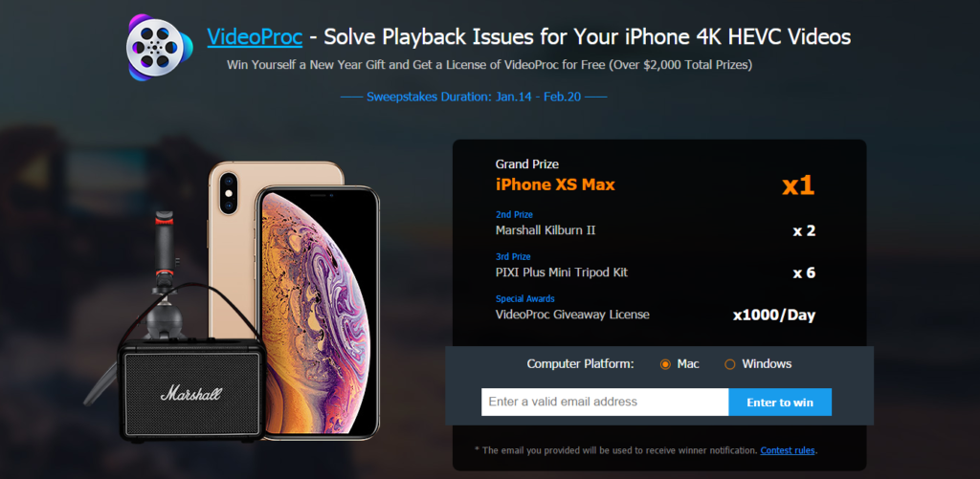Click the x1000/Day license quantity
980x479 pixels.
[774, 316]
